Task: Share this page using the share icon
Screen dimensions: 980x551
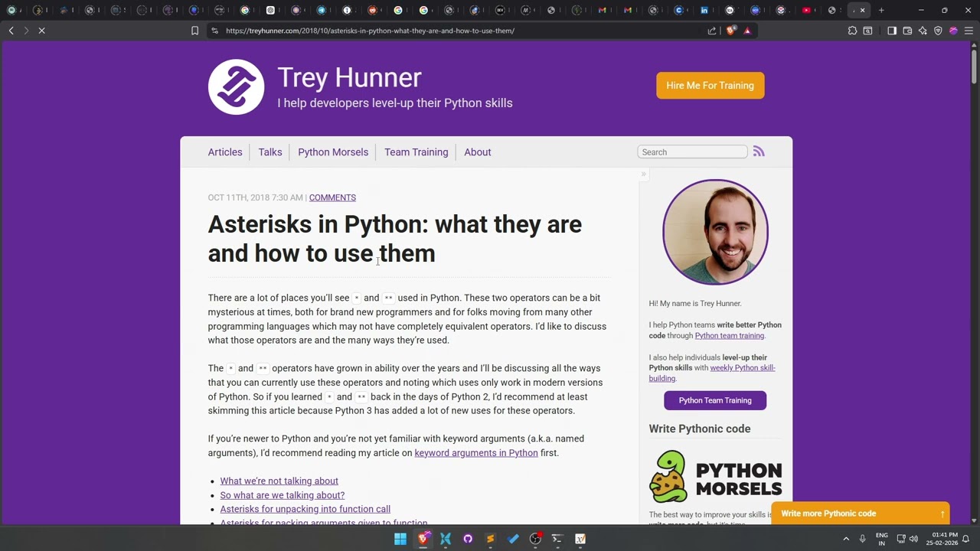Action: coord(712,31)
